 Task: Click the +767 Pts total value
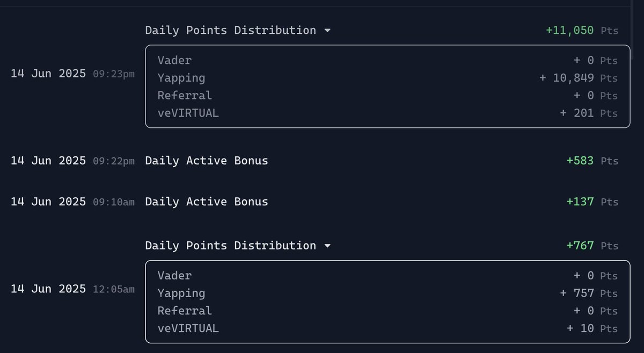[x=592, y=246]
